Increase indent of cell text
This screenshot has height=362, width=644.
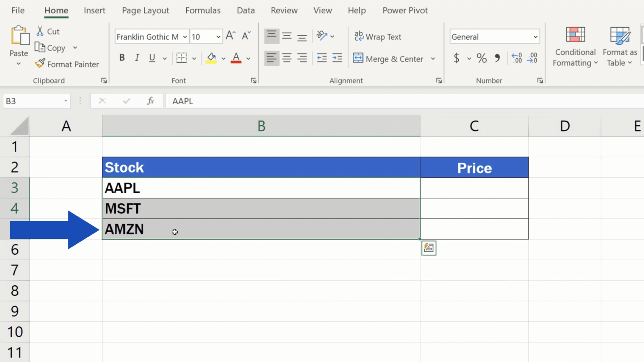point(337,58)
